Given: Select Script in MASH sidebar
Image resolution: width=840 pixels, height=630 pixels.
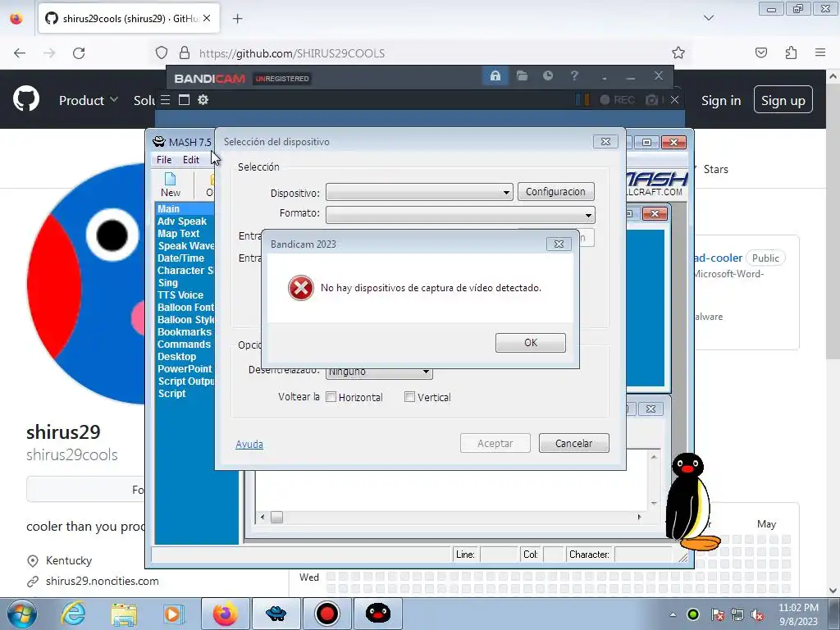Looking at the screenshot, I should (171, 394).
